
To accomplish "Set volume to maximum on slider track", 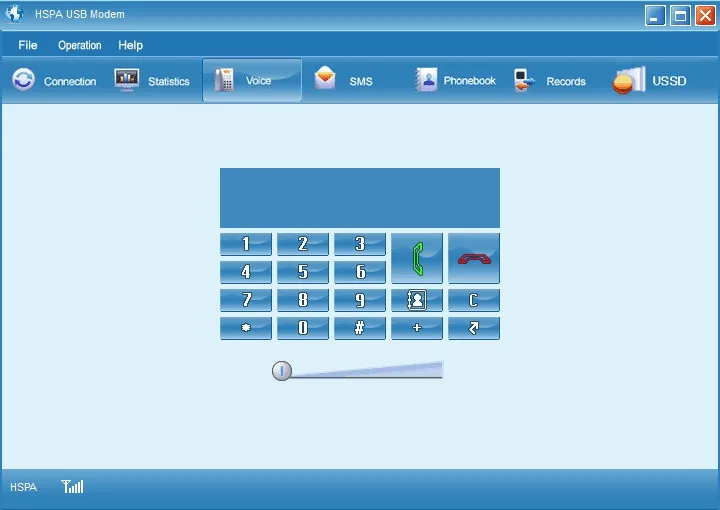I will pos(440,370).
